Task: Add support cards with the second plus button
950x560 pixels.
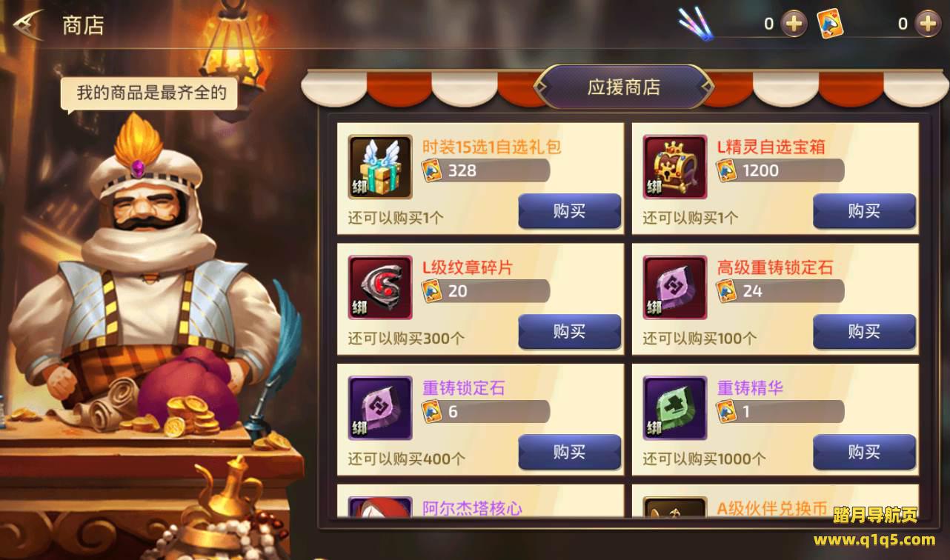Action: pos(927,24)
